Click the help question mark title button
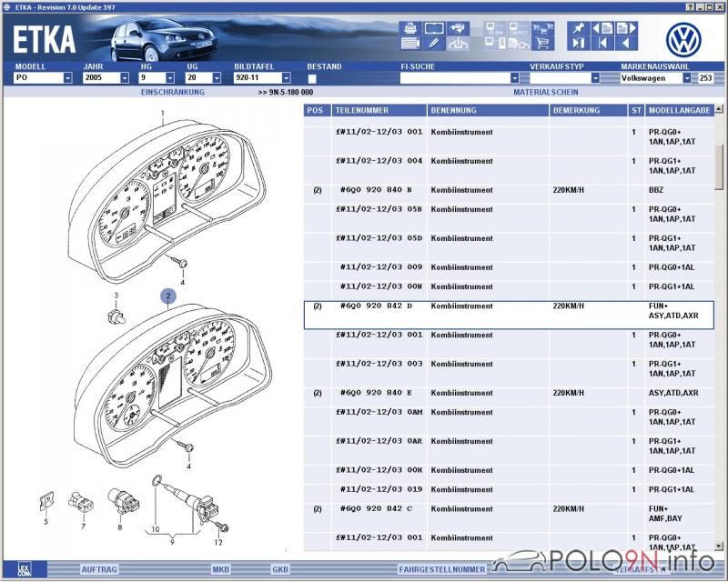The height and width of the screenshot is (582, 728). 691,7
